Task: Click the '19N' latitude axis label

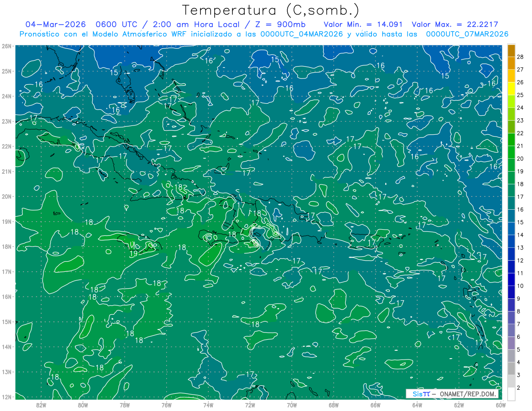Action: [x=6, y=221]
